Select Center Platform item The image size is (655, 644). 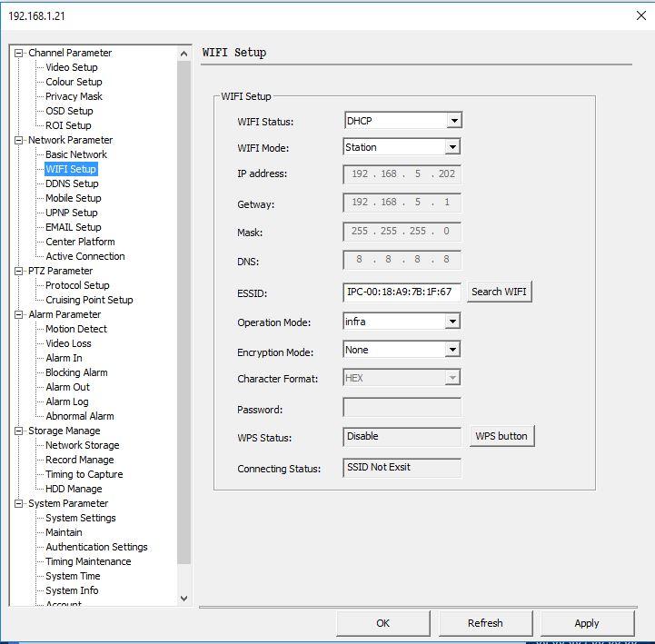point(80,242)
